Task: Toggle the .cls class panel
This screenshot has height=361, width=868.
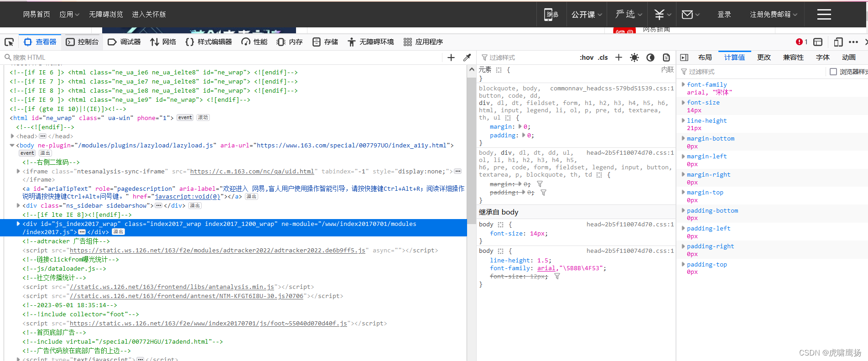Action: tap(603, 58)
